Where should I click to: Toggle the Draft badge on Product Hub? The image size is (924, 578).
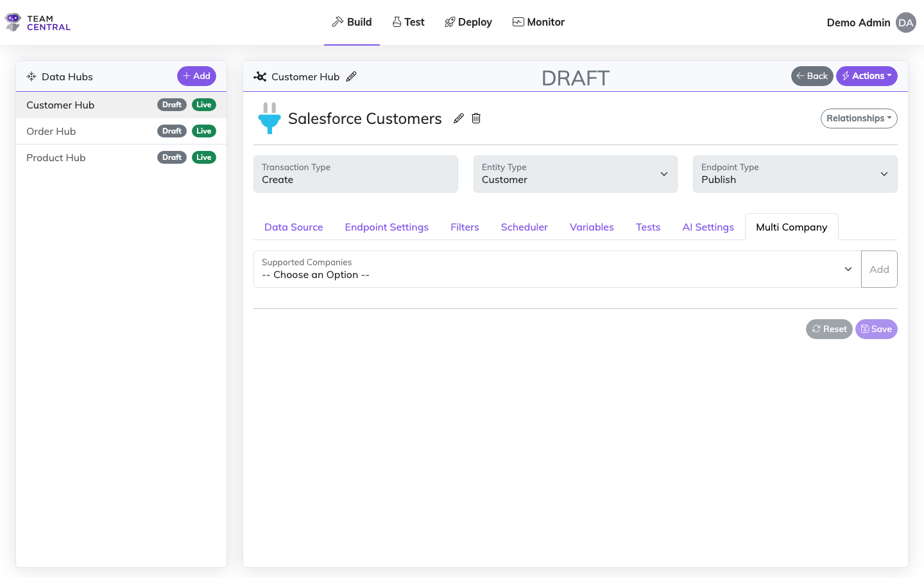point(171,157)
